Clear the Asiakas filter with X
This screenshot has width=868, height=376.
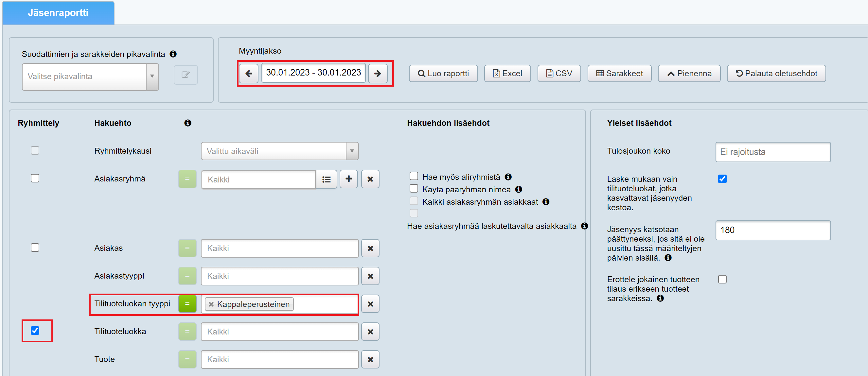(x=370, y=248)
